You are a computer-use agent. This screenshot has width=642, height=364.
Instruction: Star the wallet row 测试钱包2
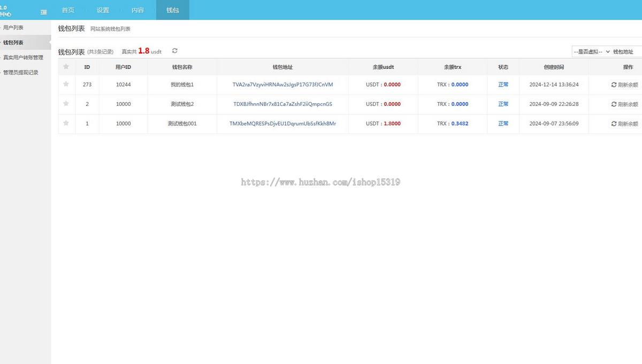(x=66, y=104)
